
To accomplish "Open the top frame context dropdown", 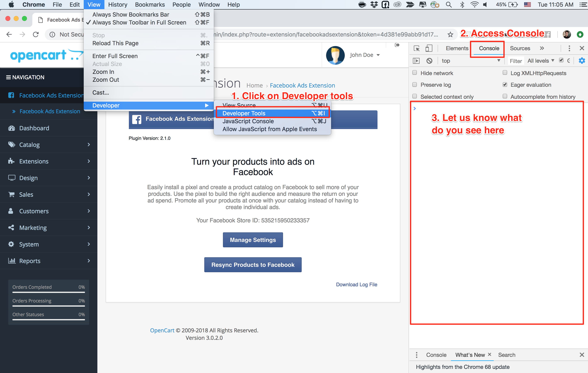I will tap(471, 61).
